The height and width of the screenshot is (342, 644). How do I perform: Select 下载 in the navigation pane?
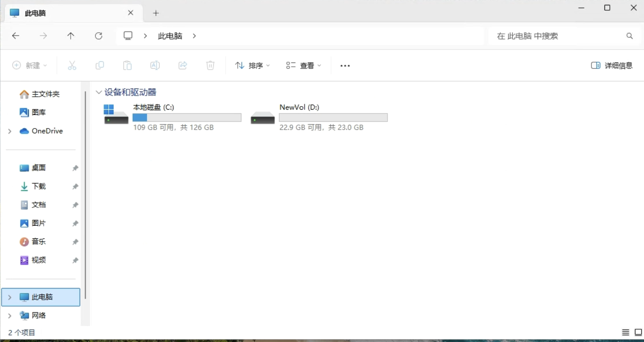(x=38, y=186)
